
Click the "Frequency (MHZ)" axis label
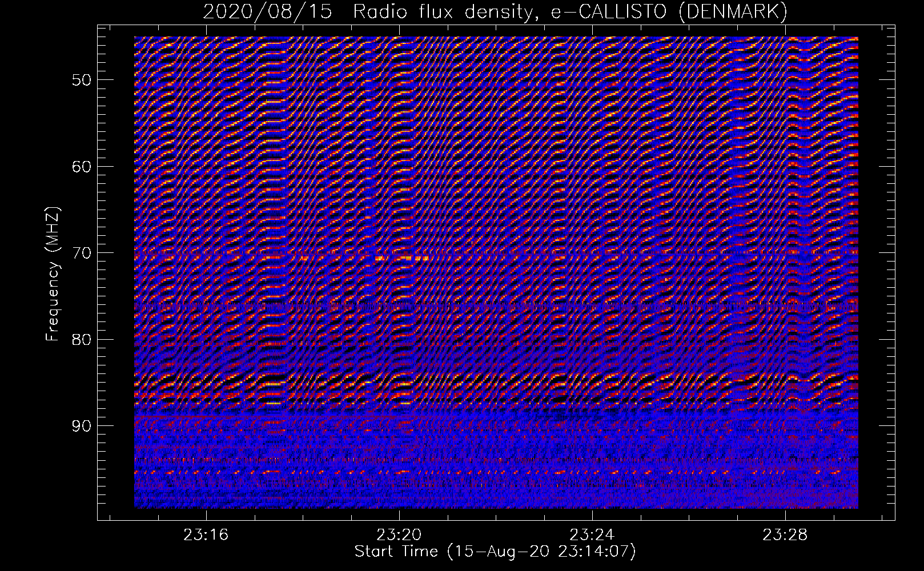pos(53,273)
